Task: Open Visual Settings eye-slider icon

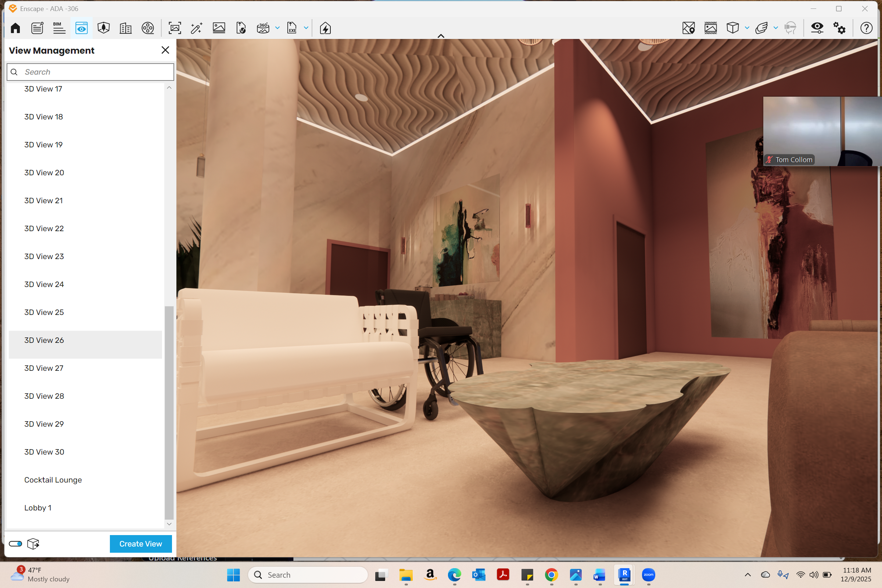Action: (817, 28)
